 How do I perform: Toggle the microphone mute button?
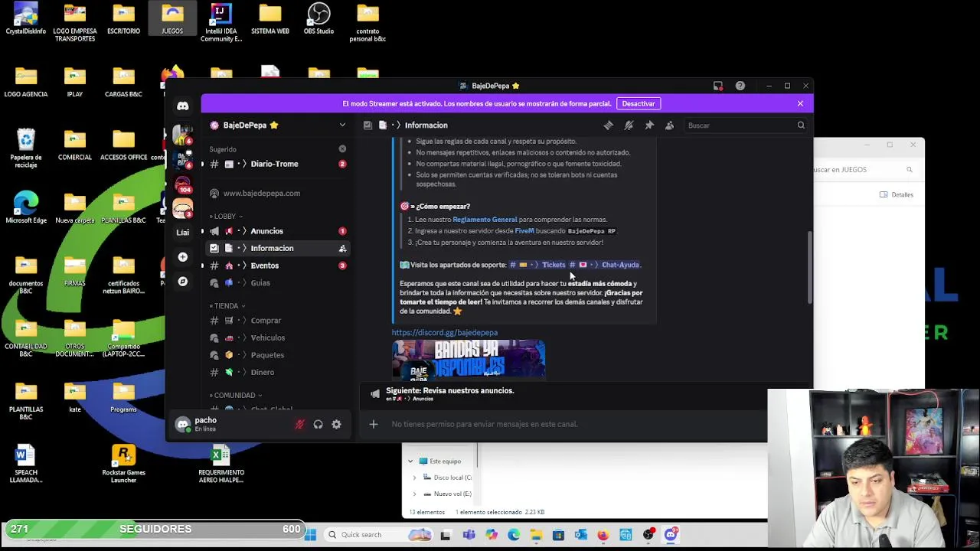[x=299, y=425]
